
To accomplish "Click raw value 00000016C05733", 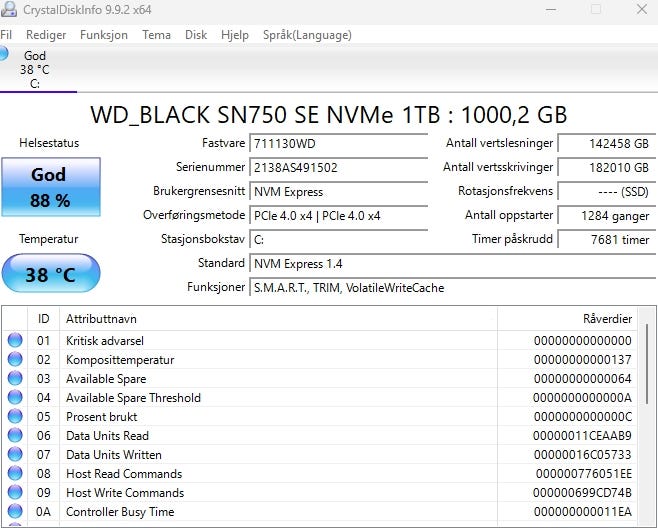I will pyautogui.click(x=582, y=455).
